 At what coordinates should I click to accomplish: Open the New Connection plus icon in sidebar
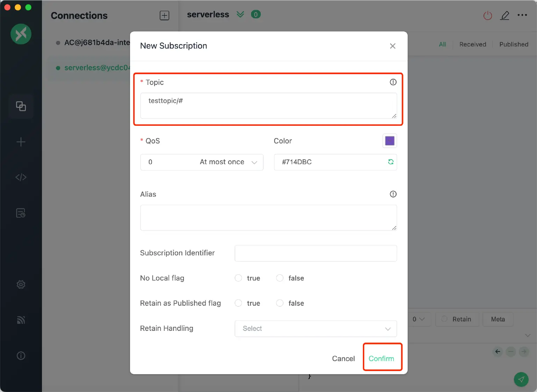(x=21, y=142)
